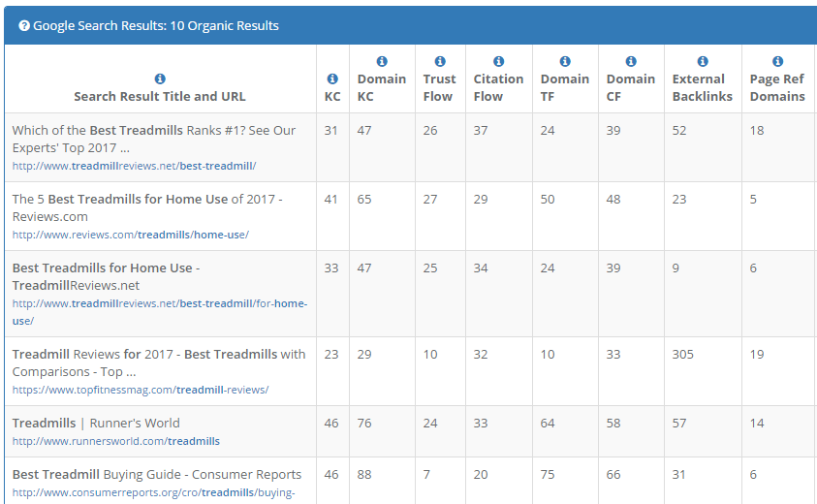Click the Citation Flow column header

click(x=499, y=87)
